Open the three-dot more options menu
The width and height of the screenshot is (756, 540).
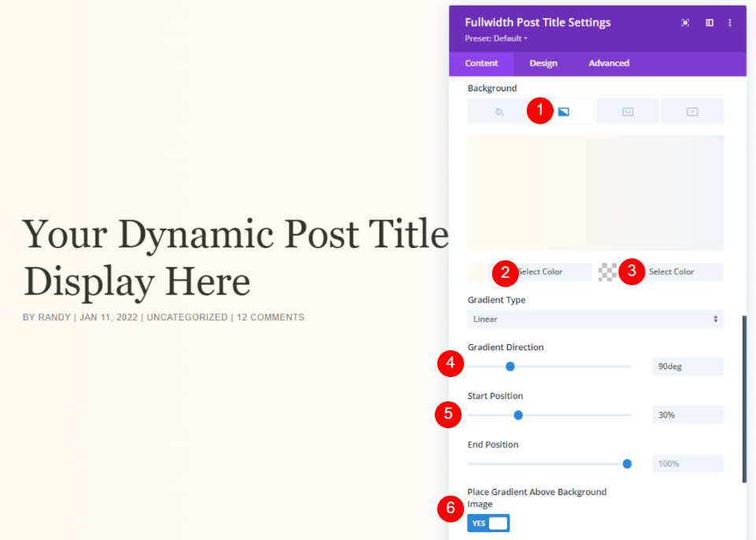point(729,23)
